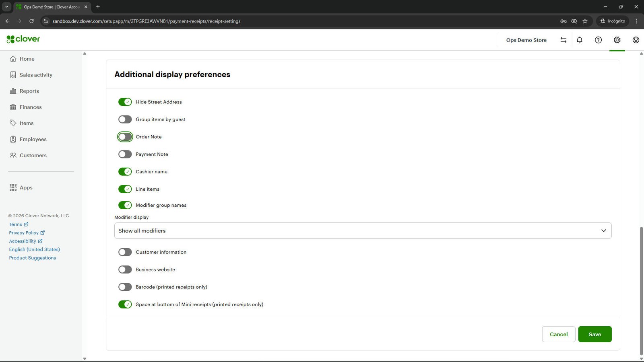The width and height of the screenshot is (644, 362).
Task: Turn off Modifier group names toggle
Action: (125, 205)
